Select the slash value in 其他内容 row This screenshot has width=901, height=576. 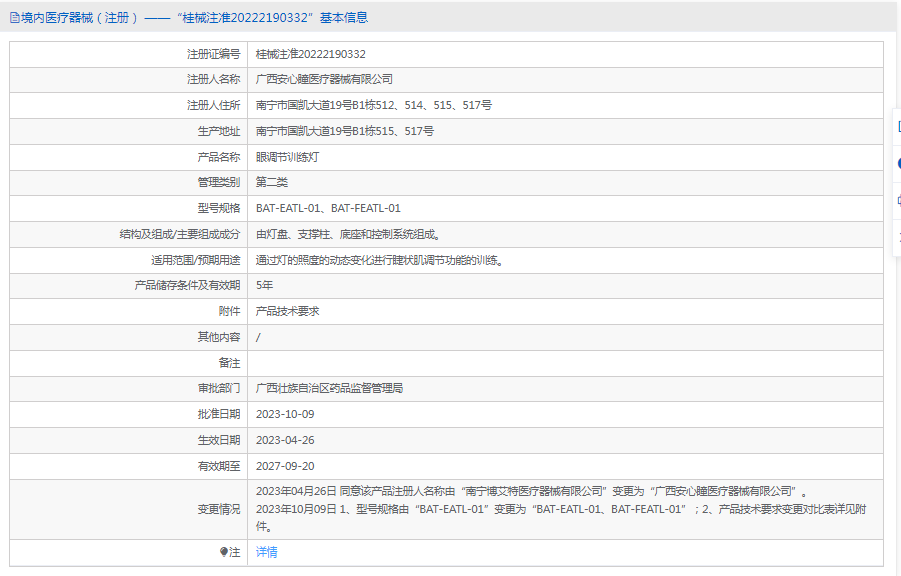pos(258,337)
